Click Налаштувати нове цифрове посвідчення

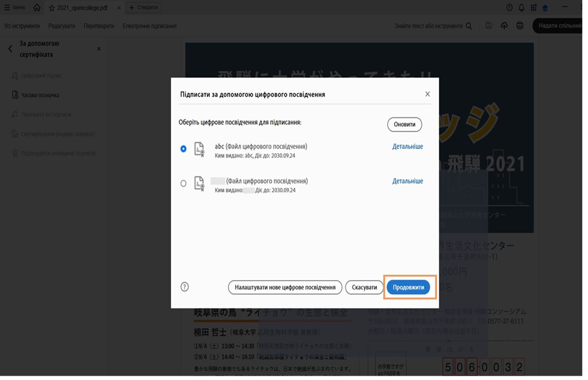pyautogui.click(x=285, y=287)
